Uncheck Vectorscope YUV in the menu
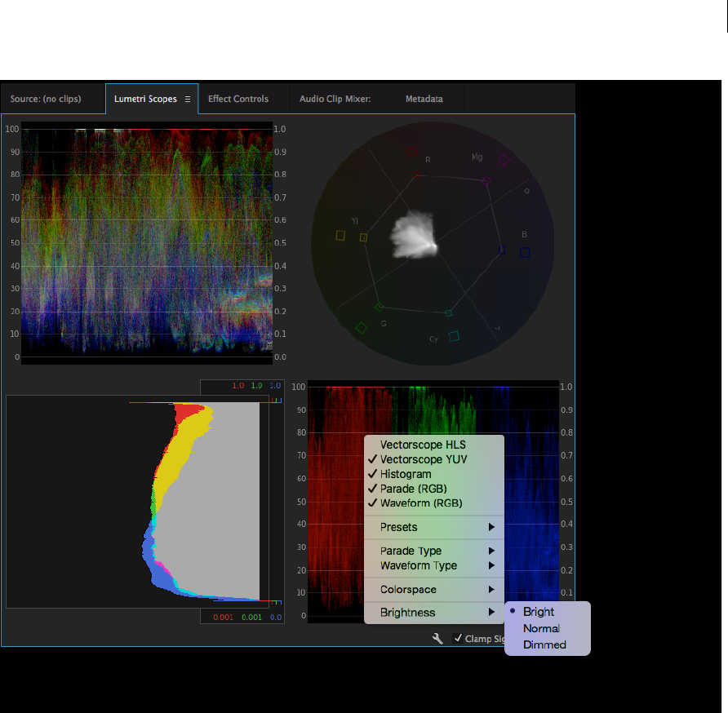This screenshot has height=713, width=728. point(434,459)
